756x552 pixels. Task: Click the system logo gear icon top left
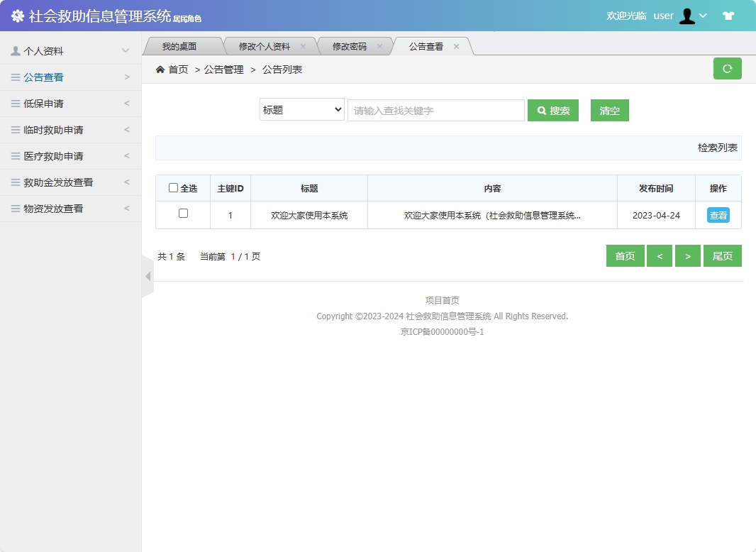point(17,15)
